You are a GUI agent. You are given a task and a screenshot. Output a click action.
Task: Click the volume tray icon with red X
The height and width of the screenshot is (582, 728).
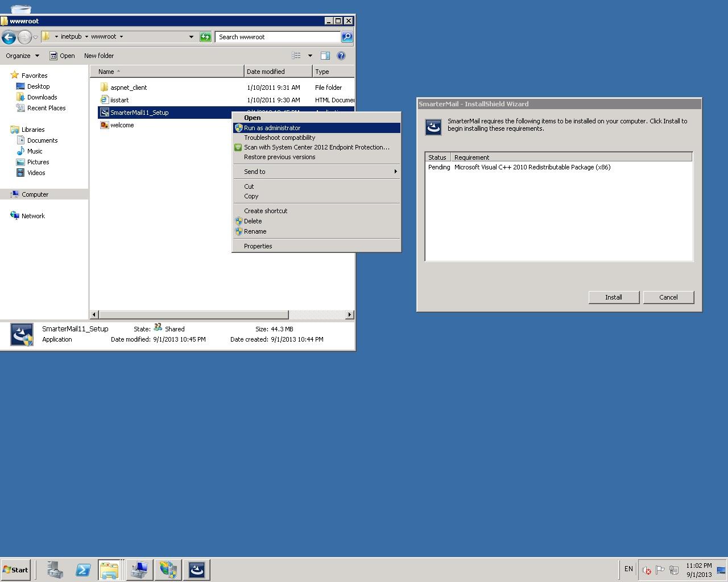(x=646, y=570)
